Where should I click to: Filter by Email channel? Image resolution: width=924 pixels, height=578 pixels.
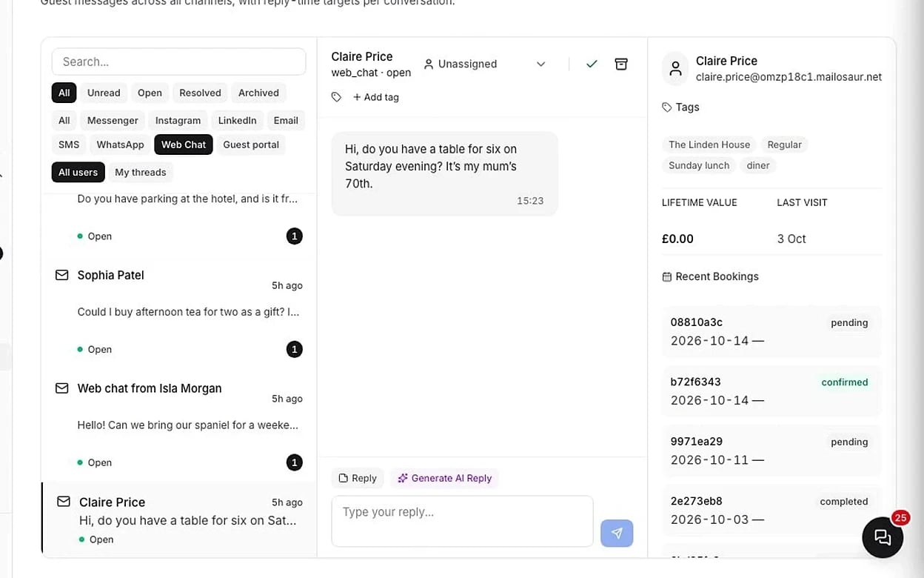pyautogui.click(x=286, y=120)
